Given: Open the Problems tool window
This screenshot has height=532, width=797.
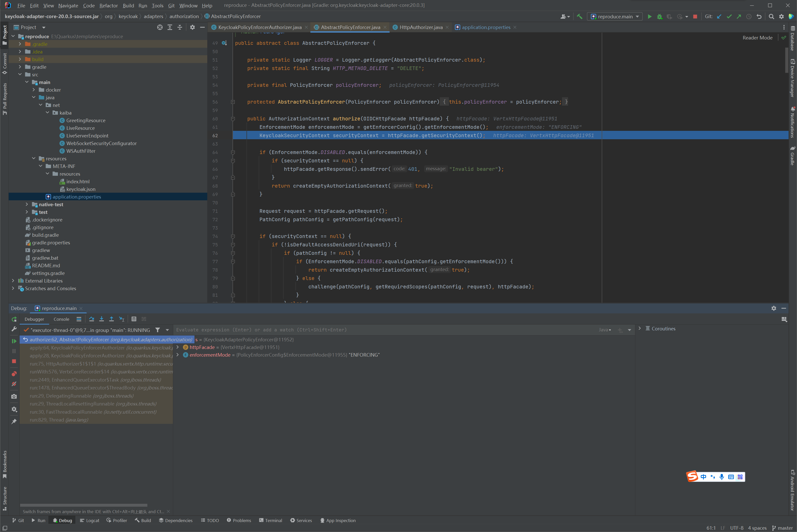Looking at the screenshot, I should point(239,521).
